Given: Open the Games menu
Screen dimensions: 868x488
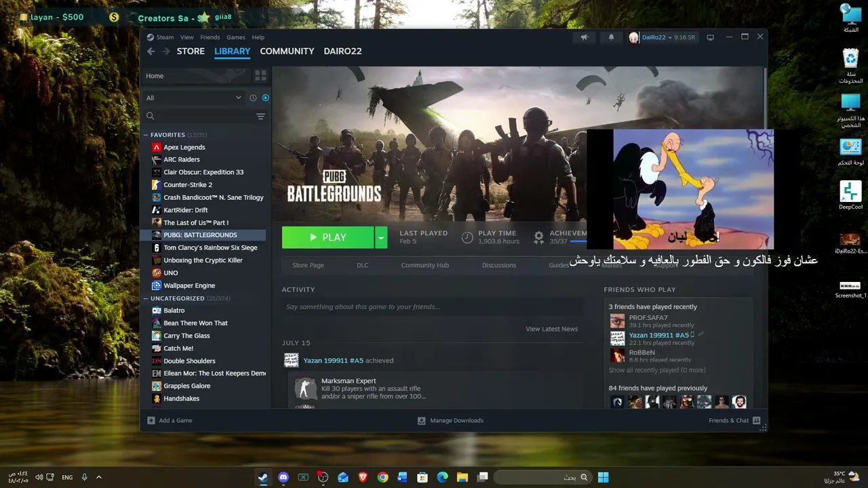Looking at the screenshot, I should click(x=236, y=37).
